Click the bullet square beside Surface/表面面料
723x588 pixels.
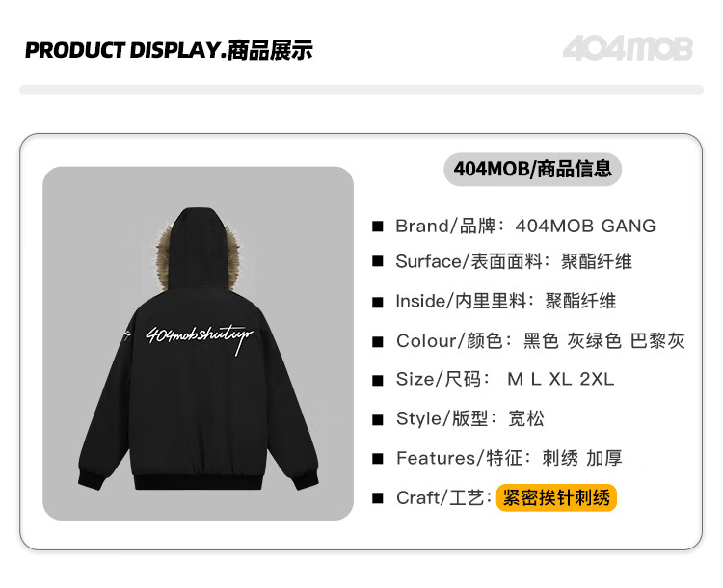[x=378, y=261]
